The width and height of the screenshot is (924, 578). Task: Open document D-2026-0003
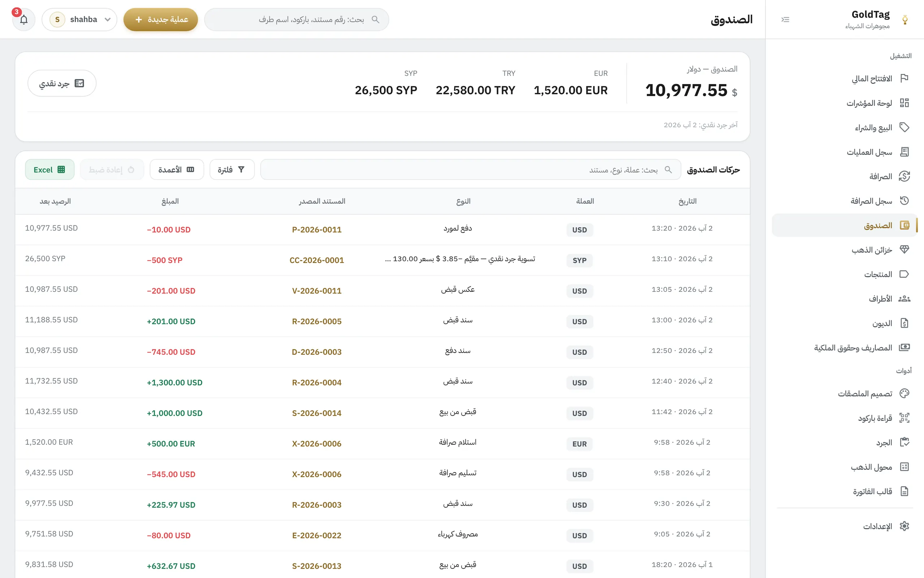(317, 352)
